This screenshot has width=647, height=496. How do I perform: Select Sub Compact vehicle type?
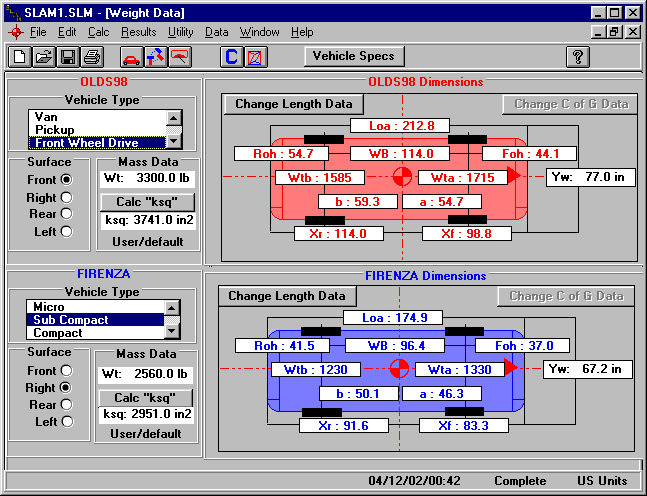(95, 319)
